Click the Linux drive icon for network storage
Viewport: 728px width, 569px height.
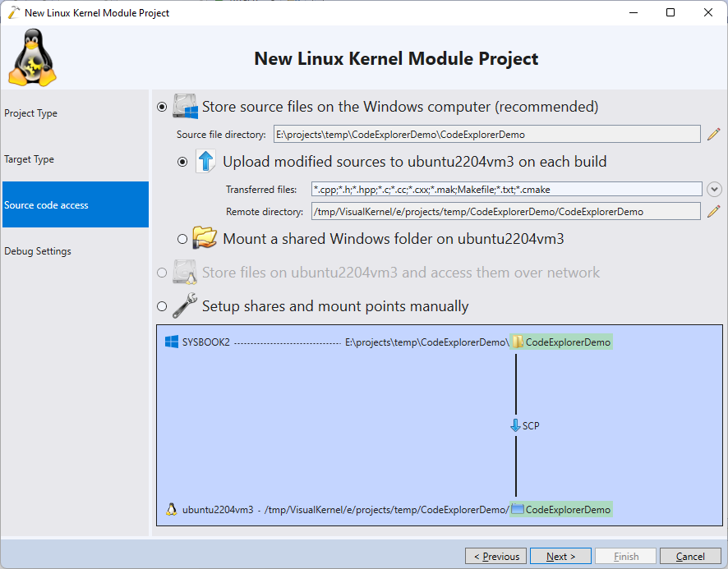coord(185,272)
